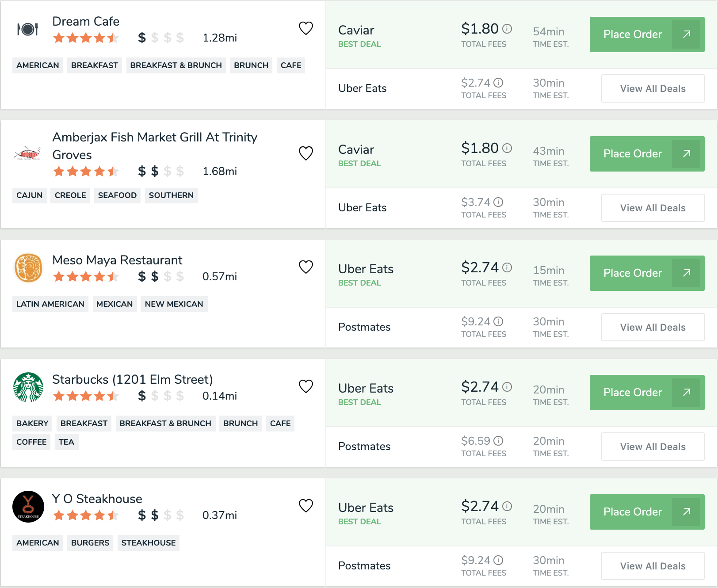Show fee info for Starbucks Postmates $6.59
The width and height of the screenshot is (718, 588).
(x=499, y=441)
